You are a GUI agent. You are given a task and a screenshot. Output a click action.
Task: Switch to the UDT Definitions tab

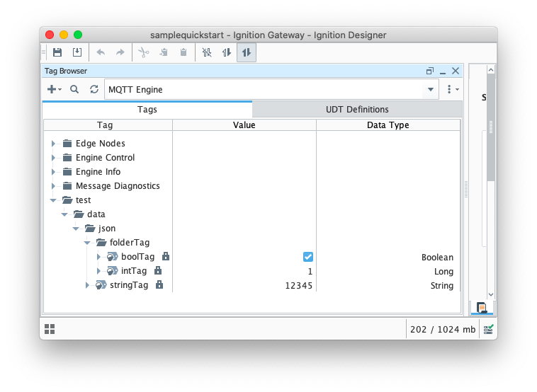(x=357, y=110)
